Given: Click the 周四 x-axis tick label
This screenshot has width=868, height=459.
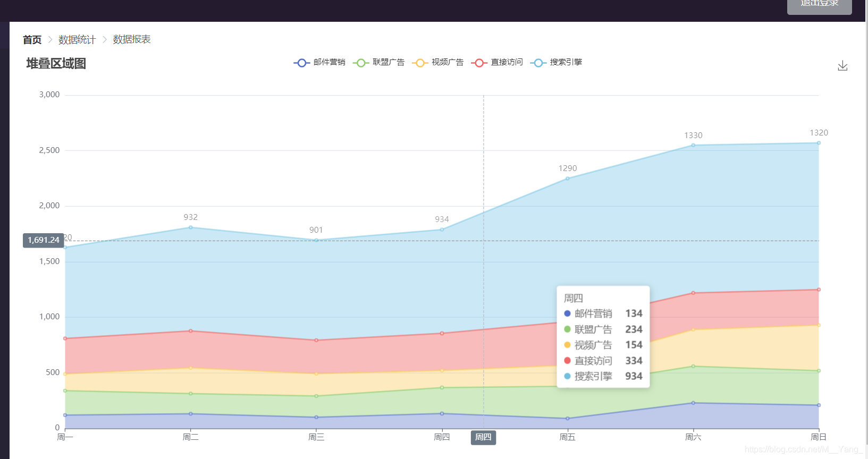Looking at the screenshot, I should click(x=442, y=437).
